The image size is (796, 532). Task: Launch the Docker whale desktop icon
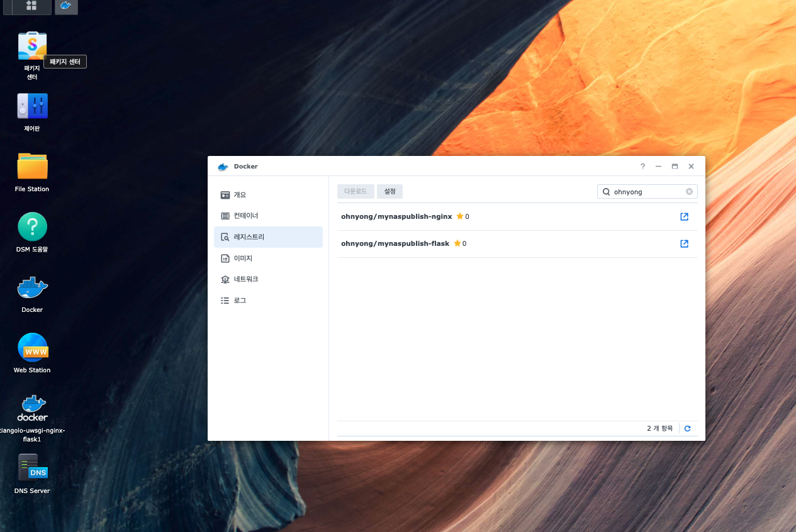[x=32, y=287]
